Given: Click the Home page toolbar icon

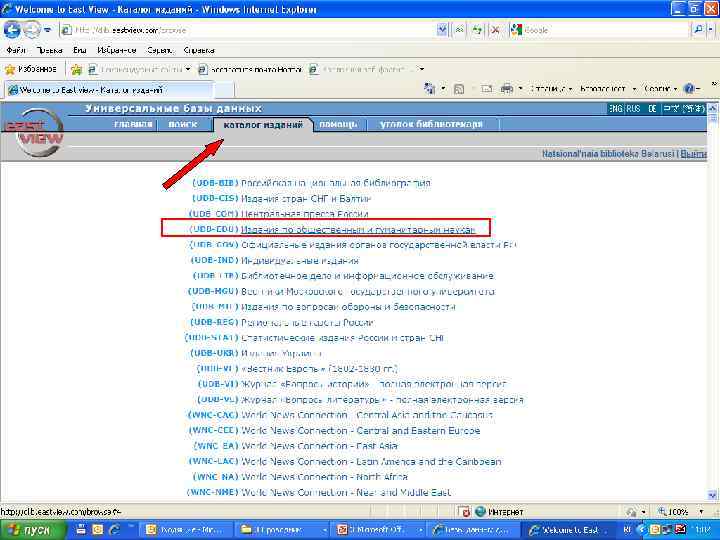Looking at the screenshot, I should coord(430,88).
